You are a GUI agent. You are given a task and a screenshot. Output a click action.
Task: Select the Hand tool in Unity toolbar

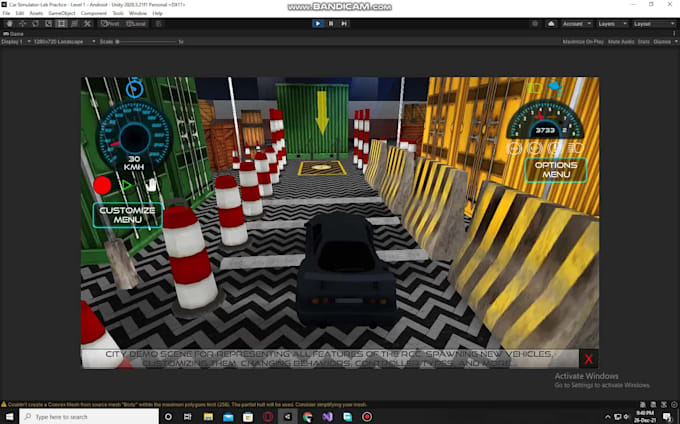[9, 24]
